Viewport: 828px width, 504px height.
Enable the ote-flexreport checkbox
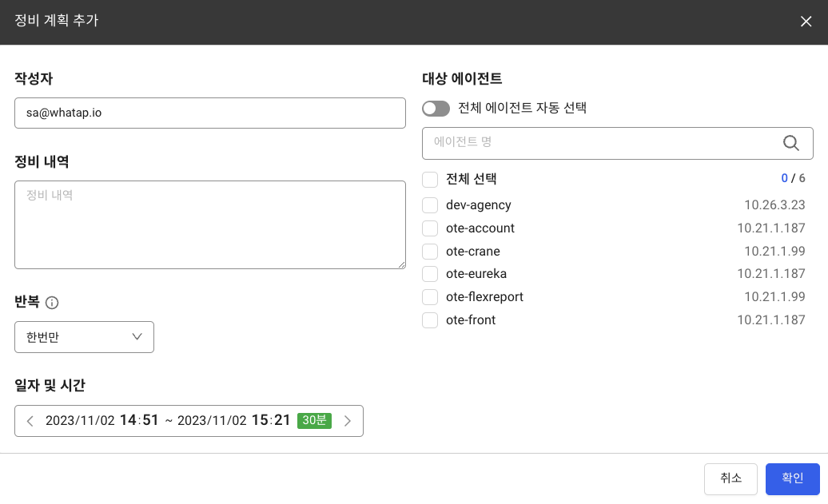(x=430, y=297)
